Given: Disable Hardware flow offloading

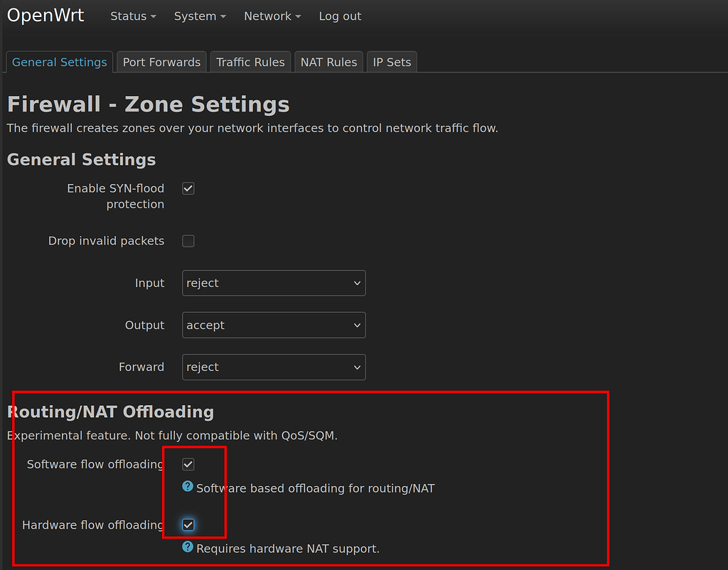Looking at the screenshot, I should click(188, 525).
